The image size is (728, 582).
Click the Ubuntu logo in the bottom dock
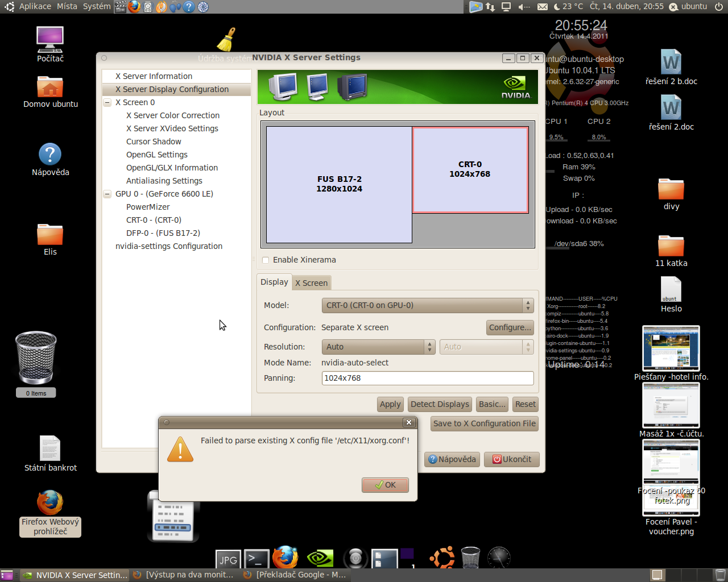pos(442,558)
